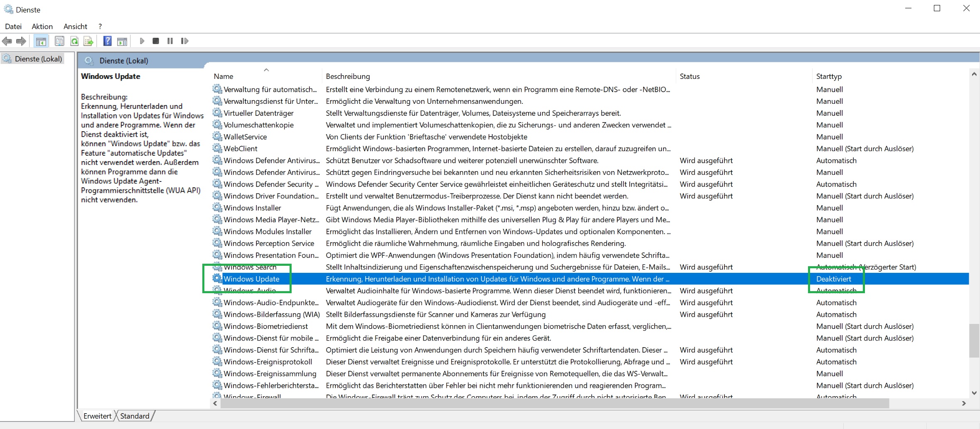
Task: Click the gear icon beside WalletService
Action: pyautogui.click(x=217, y=136)
